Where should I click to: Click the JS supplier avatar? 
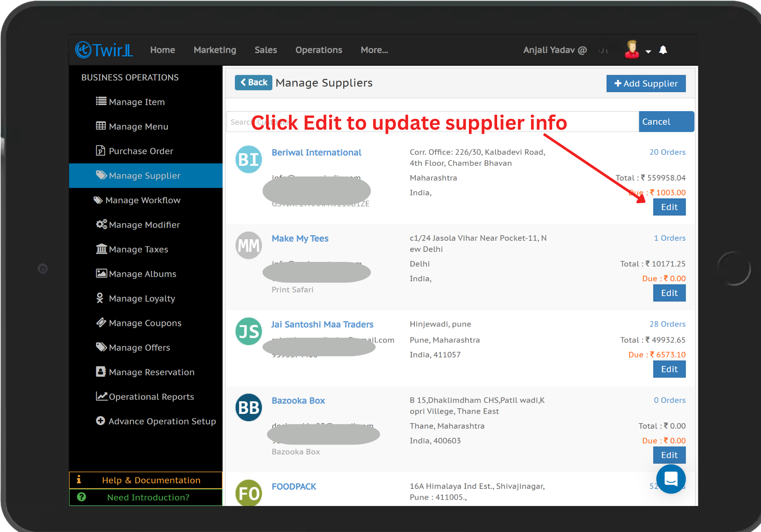pyautogui.click(x=249, y=331)
